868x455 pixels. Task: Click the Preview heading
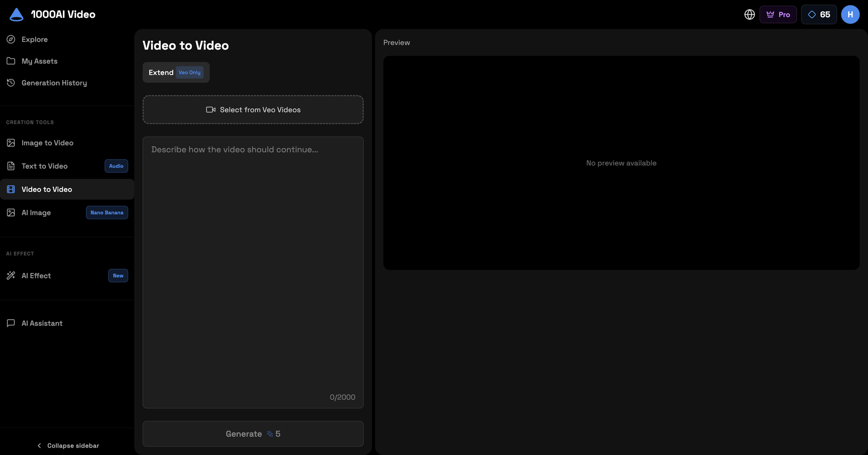pos(397,43)
